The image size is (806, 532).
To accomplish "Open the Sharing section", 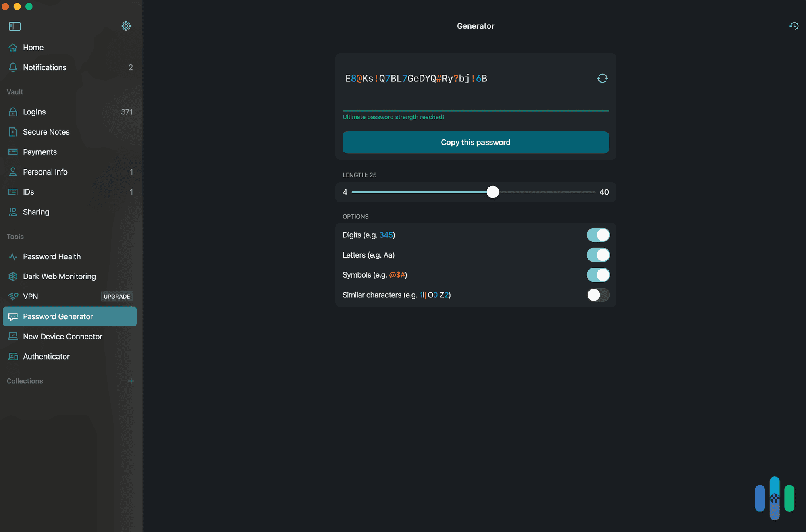I will point(36,212).
